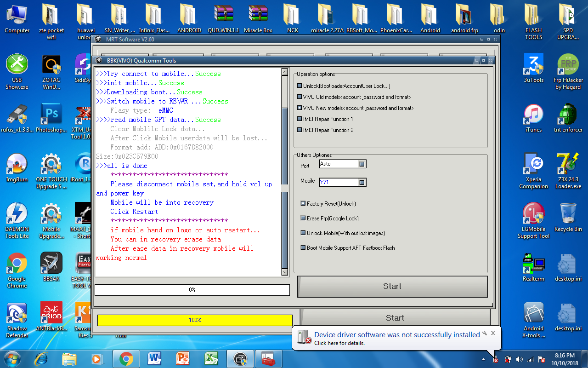588x368 pixels.
Task: Open SPD UPGRA... folder on desktop
Action: click(x=568, y=22)
